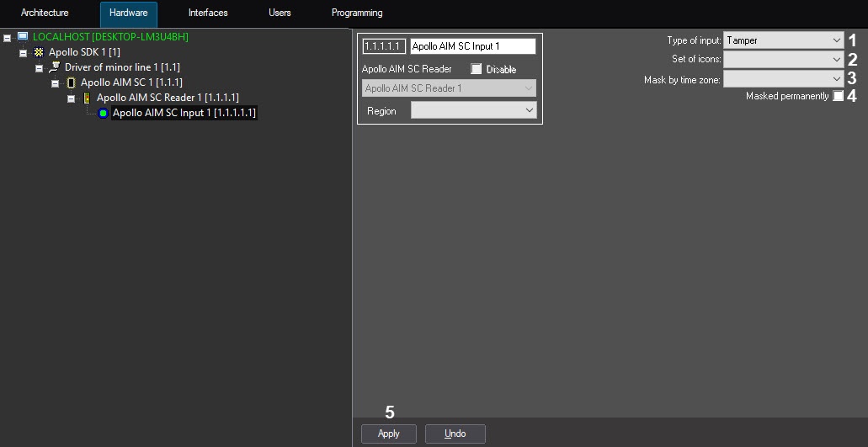Viewport: 868px width, 447px height.
Task: Select Apollo SDK 1 [1] tree item
Action: pyautogui.click(x=84, y=52)
